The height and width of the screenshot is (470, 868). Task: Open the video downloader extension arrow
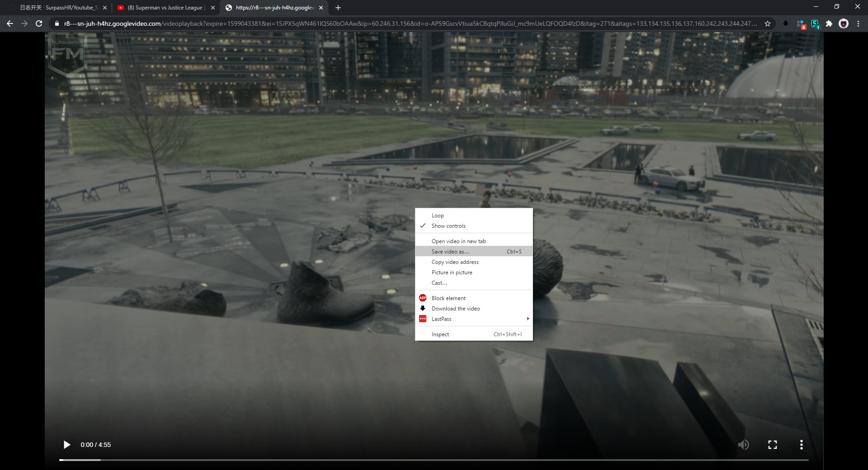(x=786, y=23)
